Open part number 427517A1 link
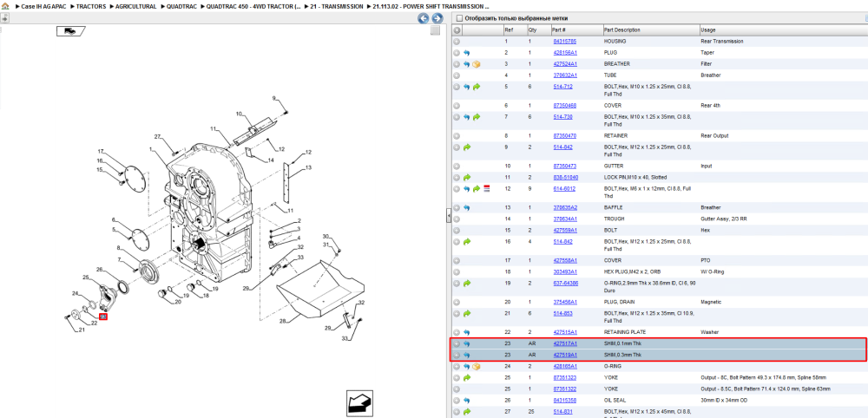The width and height of the screenshot is (868, 418). click(x=565, y=344)
